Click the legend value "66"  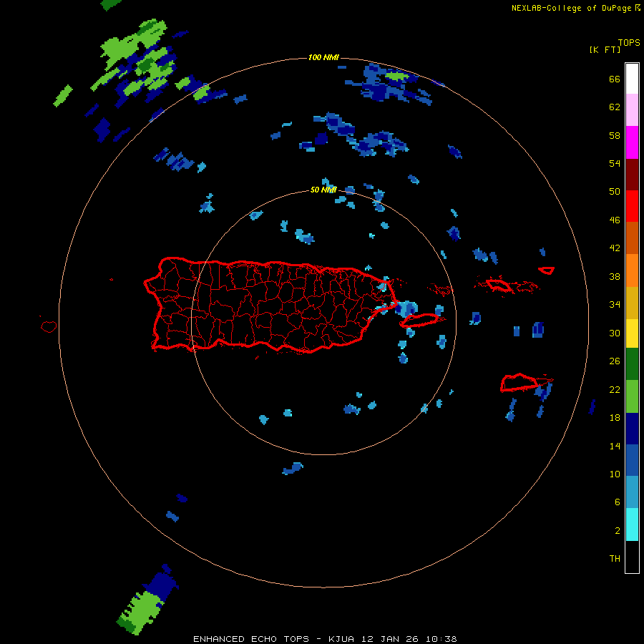click(x=615, y=79)
